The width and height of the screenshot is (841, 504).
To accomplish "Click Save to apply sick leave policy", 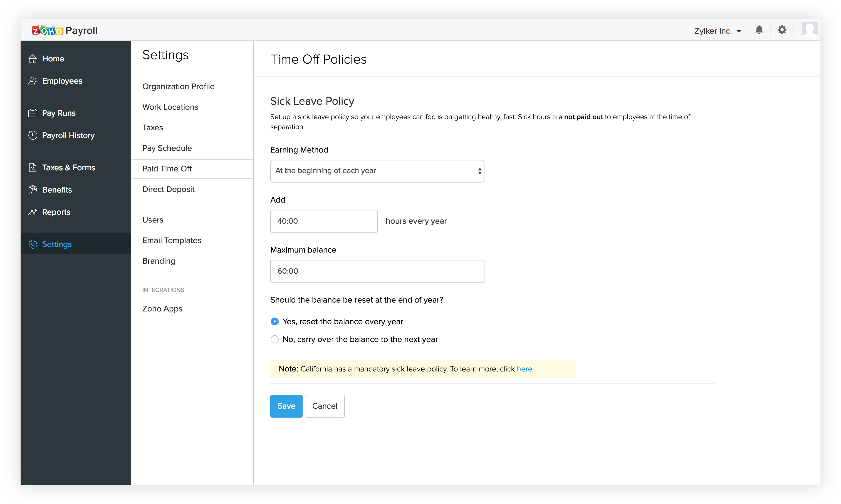I will coord(286,406).
